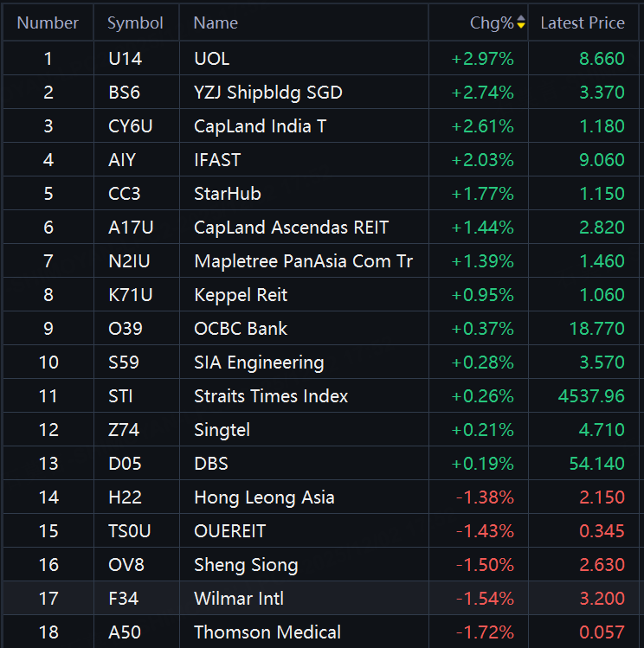Sort by the Name column header
644x648 pixels.
216,23
